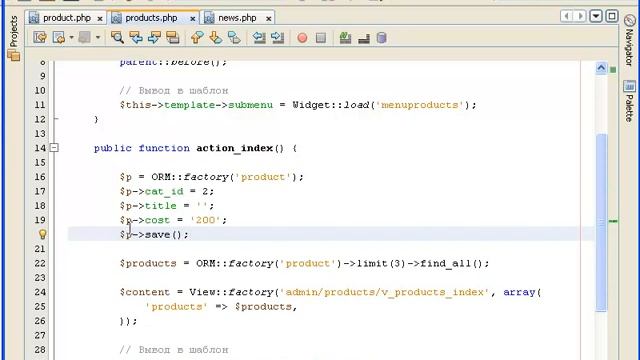Image resolution: width=640 pixels, height=360 pixels.
Task: Open the Projects side panel
Action: pyautogui.click(x=13, y=38)
